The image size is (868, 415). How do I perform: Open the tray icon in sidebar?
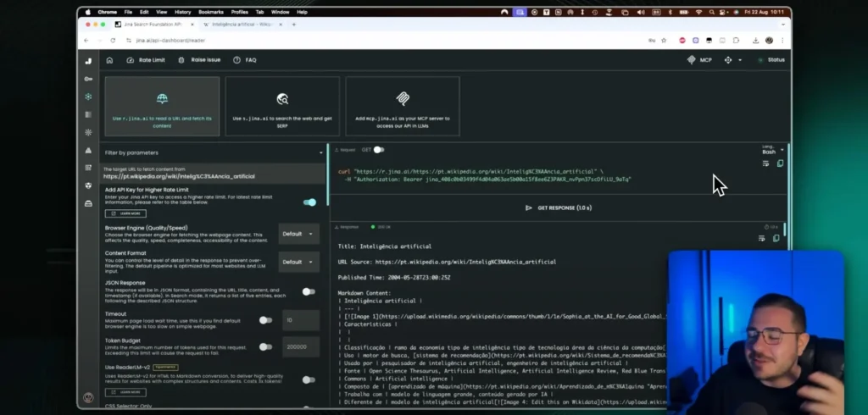pos(88,203)
